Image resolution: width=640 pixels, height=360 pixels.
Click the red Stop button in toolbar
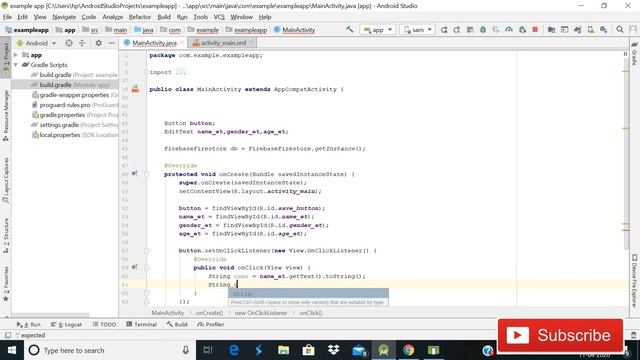(535, 30)
